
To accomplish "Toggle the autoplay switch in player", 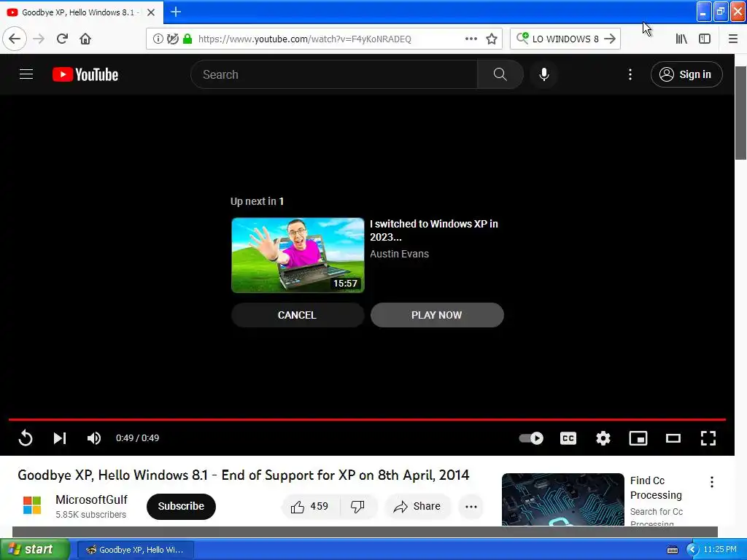I will (531, 437).
